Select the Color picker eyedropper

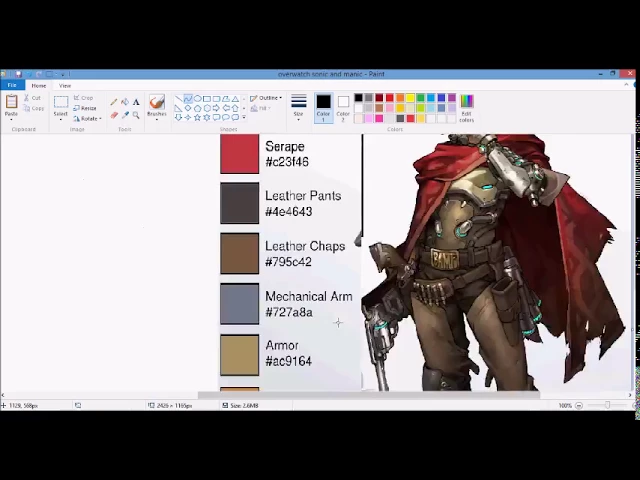[x=125, y=114]
